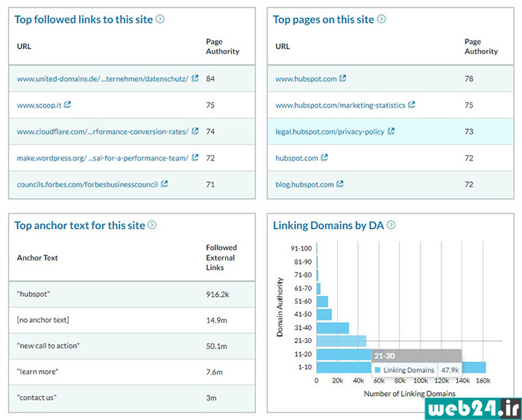Open legal.hubspot.com/privacy-policy link
This screenshot has height=420, width=522.
click(x=330, y=131)
